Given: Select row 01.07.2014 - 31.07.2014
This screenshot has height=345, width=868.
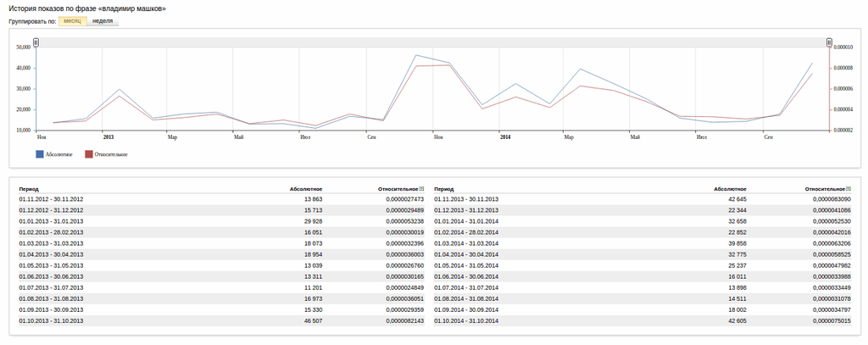Looking at the screenshot, I should pyautogui.click(x=643, y=287).
